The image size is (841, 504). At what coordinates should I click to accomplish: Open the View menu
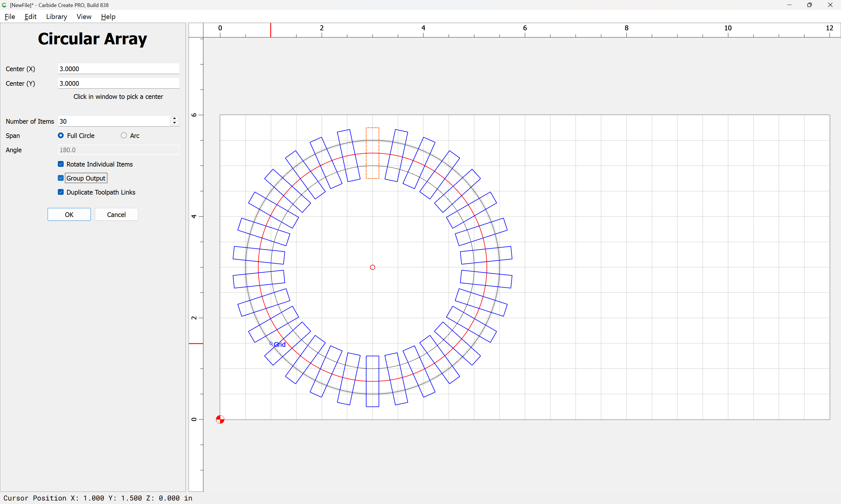tap(84, 17)
